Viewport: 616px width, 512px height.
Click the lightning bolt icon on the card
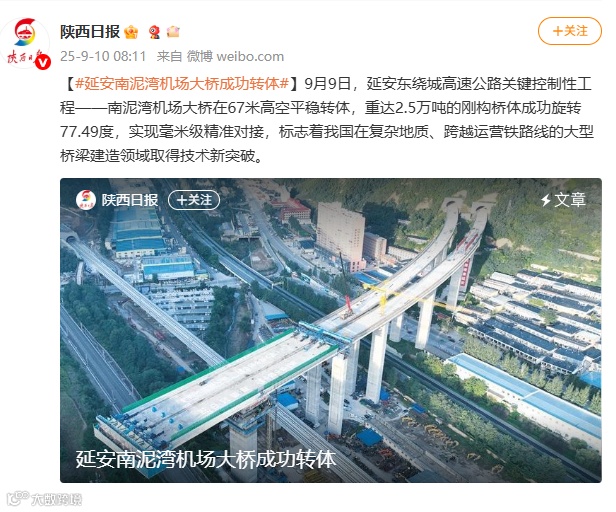point(546,200)
